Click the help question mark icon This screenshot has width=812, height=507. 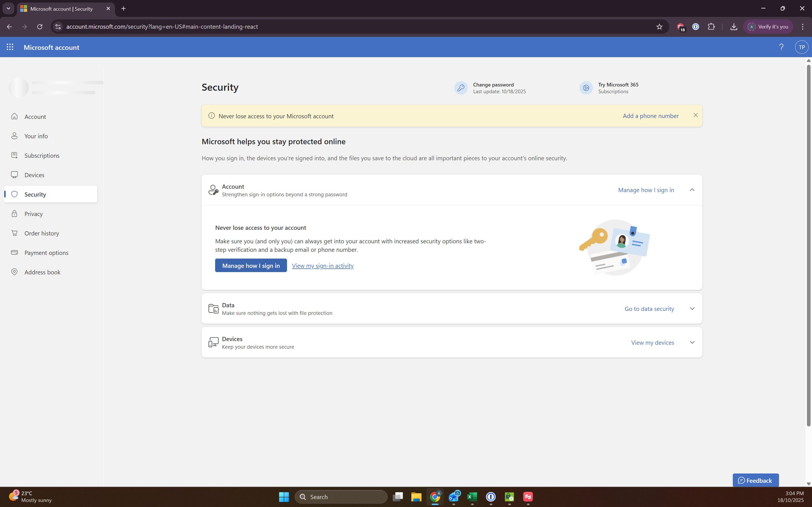[x=781, y=47]
